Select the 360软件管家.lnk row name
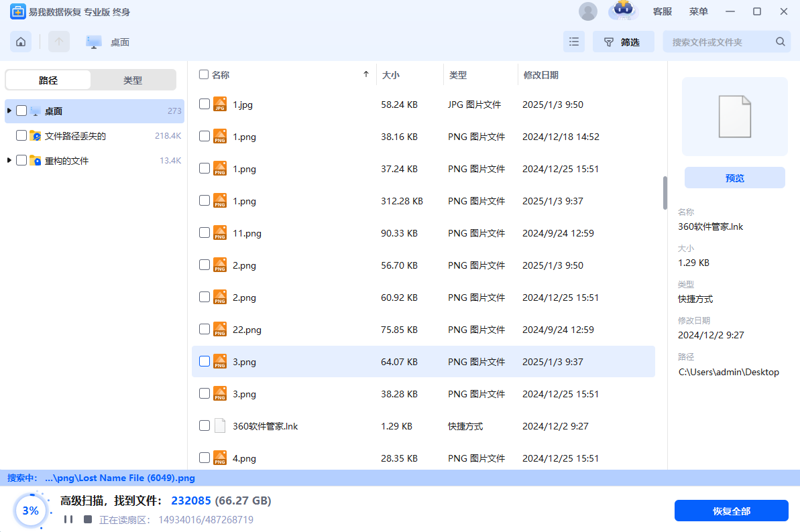The width and height of the screenshot is (800, 532). coord(266,426)
